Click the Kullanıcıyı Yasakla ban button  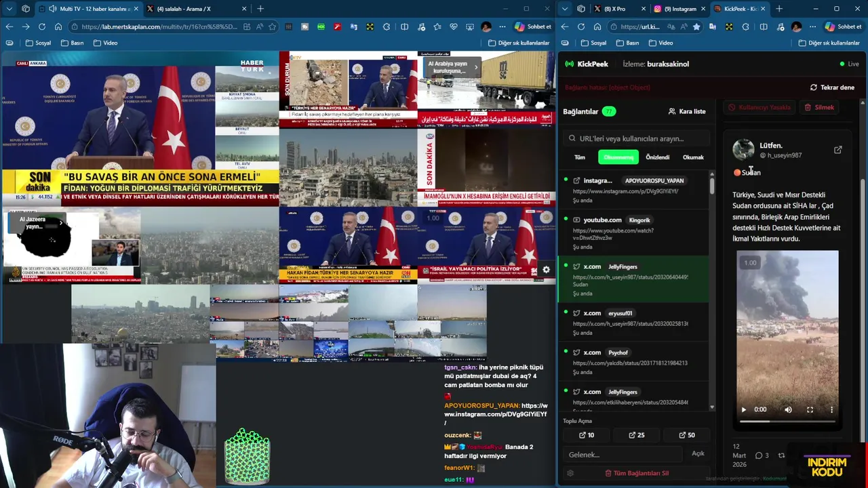(759, 107)
